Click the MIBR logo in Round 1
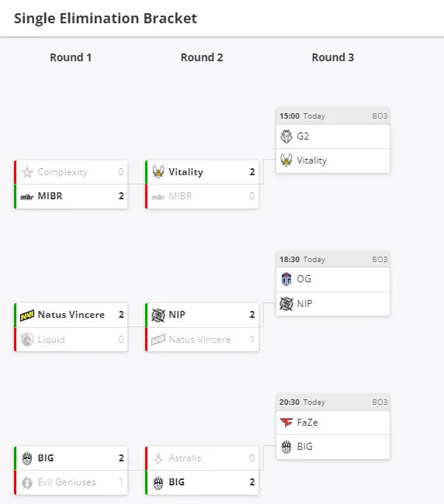The height and width of the screenshot is (504, 444). pyautogui.click(x=27, y=197)
